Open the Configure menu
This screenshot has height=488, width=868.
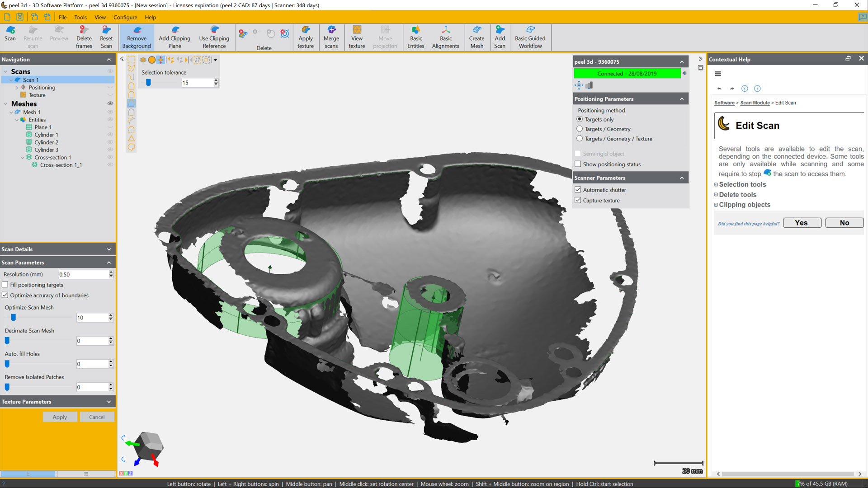(x=125, y=17)
